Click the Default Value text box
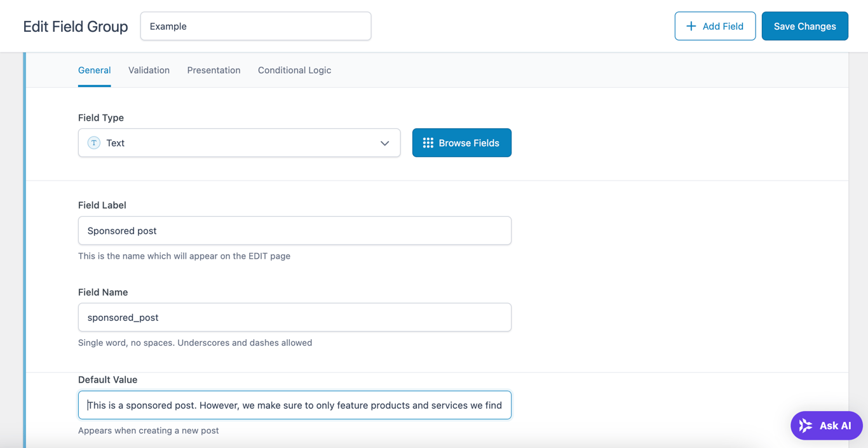Image resolution: width=868 pixels, height=448 pixels. coord(294,405)
